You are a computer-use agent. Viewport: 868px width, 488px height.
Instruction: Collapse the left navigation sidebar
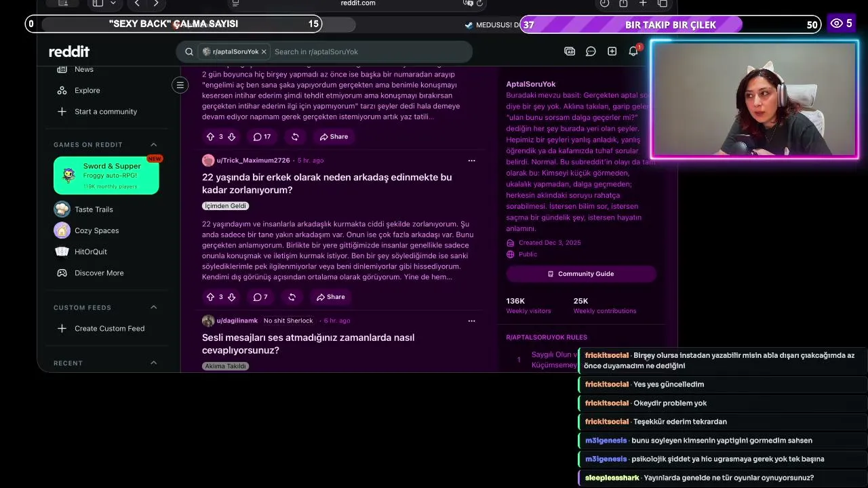point(180,85)
